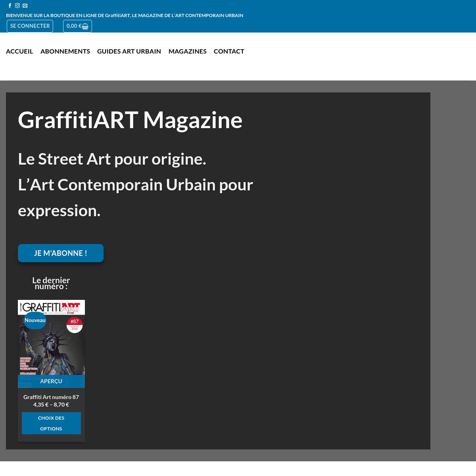
Task: Click the JE M'ABONNE ! button
Action: coord(61,253)
